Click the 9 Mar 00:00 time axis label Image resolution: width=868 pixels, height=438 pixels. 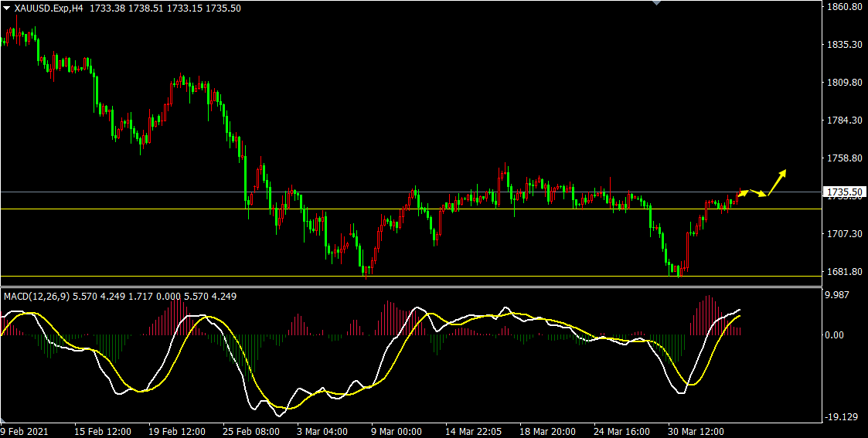pyautogui.click(x=397, y=431)
